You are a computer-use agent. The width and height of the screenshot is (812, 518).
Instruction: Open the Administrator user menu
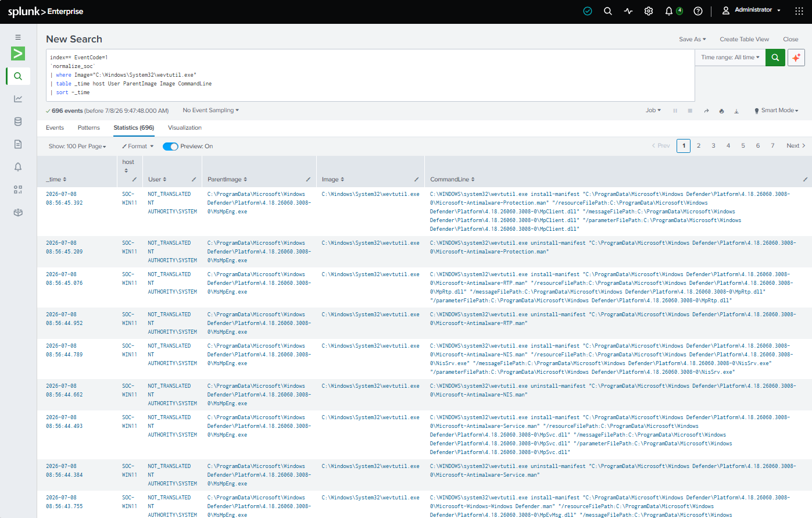pyautogui.click(x=752, y=10)
